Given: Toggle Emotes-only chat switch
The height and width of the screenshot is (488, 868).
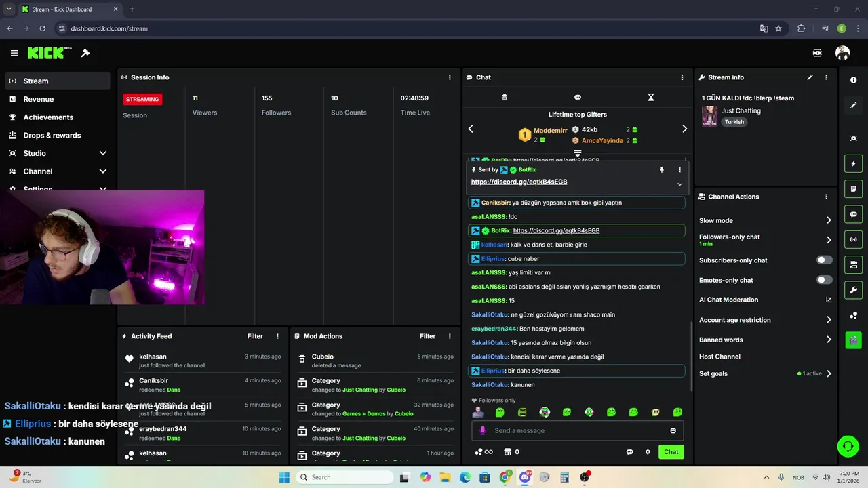Looking at the screenshot, I should coord(825,280).
